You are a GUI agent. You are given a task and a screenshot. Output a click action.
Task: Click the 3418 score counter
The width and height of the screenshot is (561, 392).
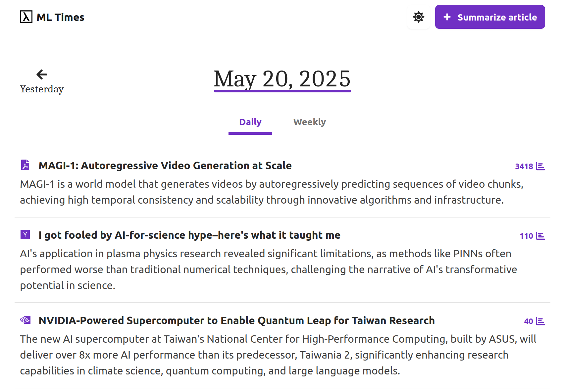[x=524, y=167]
